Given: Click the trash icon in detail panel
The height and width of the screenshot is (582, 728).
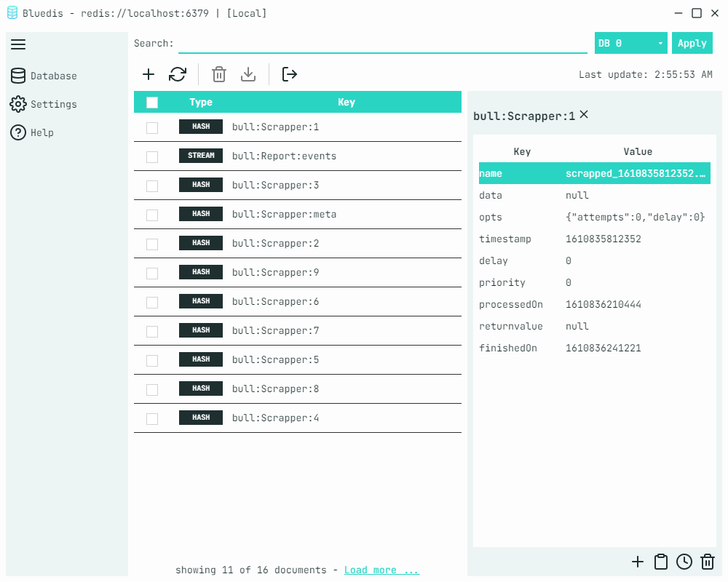Looking at the screenshot, I should (708, 562).
